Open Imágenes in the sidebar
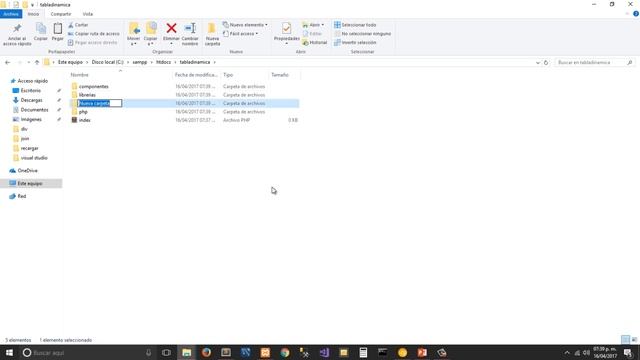 31,120
